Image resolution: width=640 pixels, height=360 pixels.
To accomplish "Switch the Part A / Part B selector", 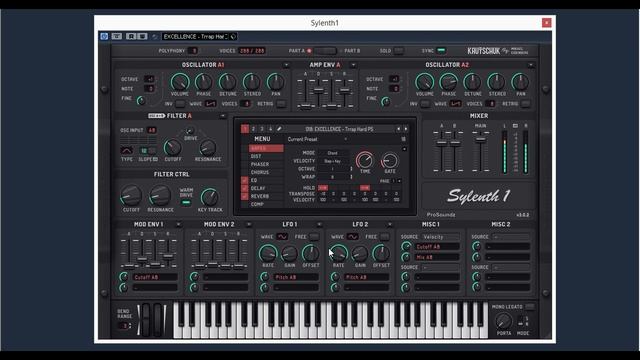I will tap(325, 51).
